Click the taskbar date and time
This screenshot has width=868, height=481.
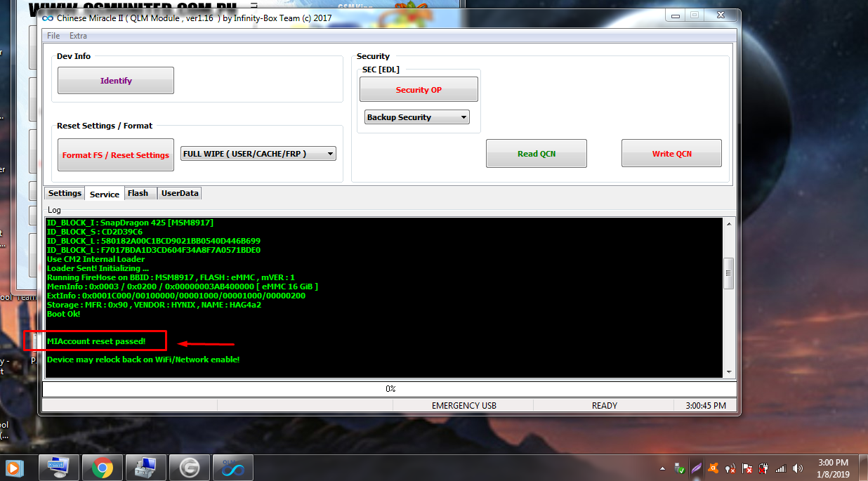click(x=834, y=468)
